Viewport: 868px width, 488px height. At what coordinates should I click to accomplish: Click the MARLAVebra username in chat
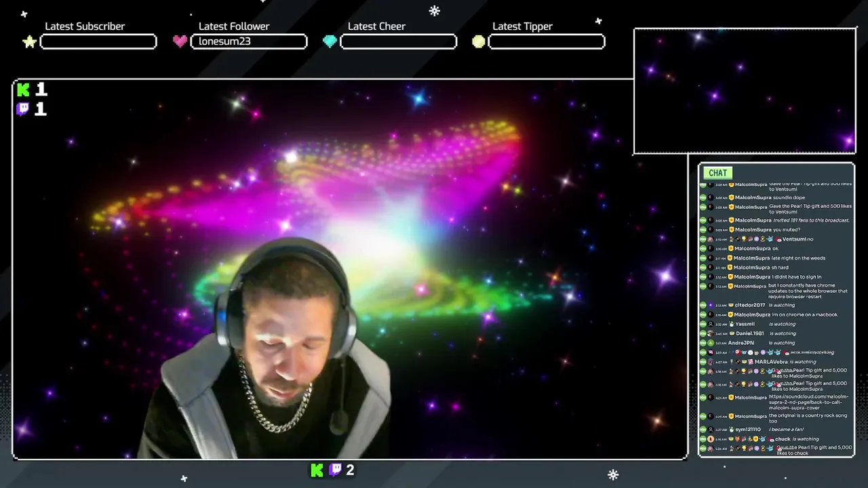[771, 362]
